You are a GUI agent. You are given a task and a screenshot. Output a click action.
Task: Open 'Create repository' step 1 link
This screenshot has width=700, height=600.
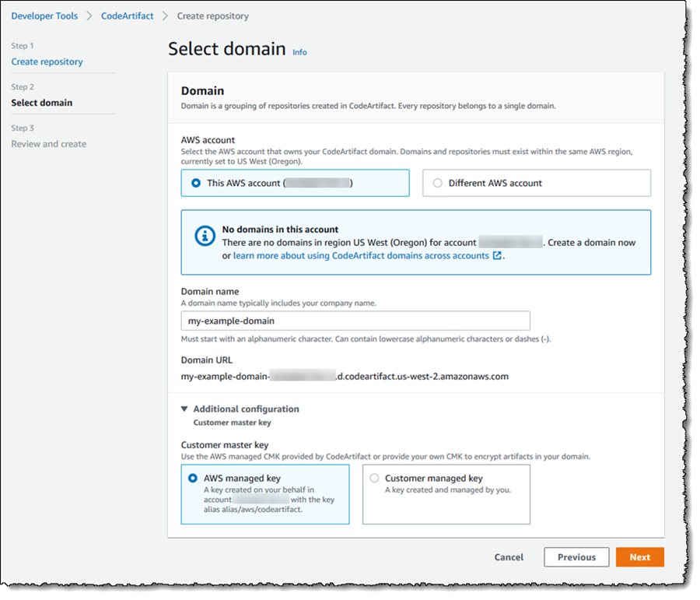pos(47,61)
